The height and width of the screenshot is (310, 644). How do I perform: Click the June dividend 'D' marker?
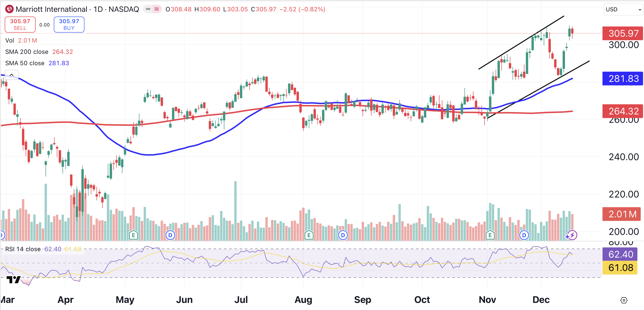pyautogui.click(x=170, y=235)
